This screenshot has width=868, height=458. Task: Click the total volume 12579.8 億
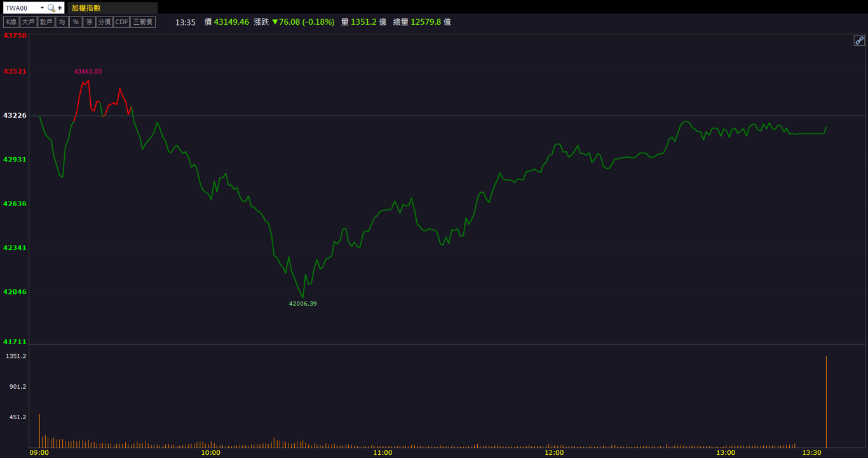[x=431, y=22]
